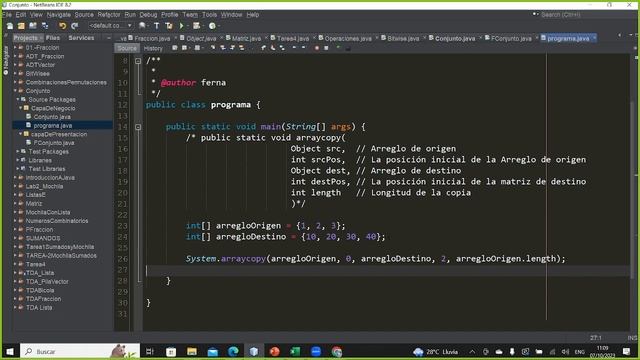The width and height of the screenshot is (640, 360).
Task: Switch to the FConjunto.java editor tab
Action: click(x=511, y=38)
